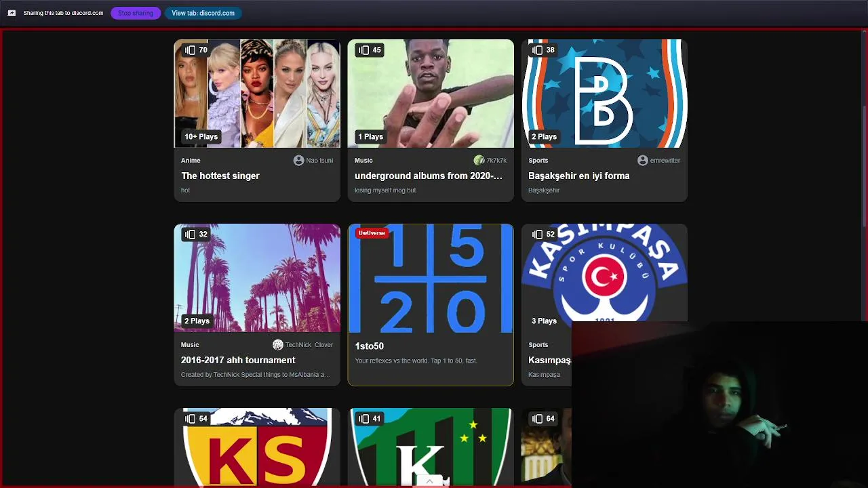The width and height of the screenshot is (868, 488).
Task: Click 'Created by TechNick Special things' description
Action: tap(256, 375)
